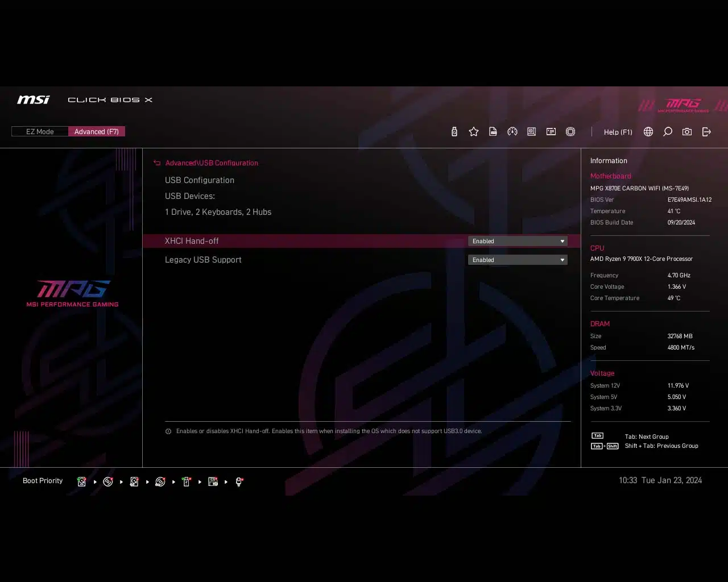Select the first CD/DVD disc boot priority icon
Viewport: 728px width, 582px height.
click(x=107, y=482)
